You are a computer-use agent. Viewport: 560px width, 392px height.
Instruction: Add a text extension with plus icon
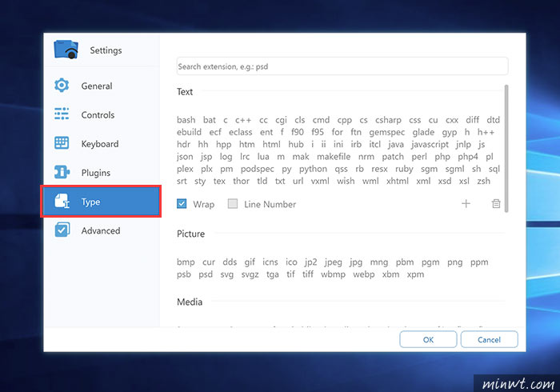point(466,204)
